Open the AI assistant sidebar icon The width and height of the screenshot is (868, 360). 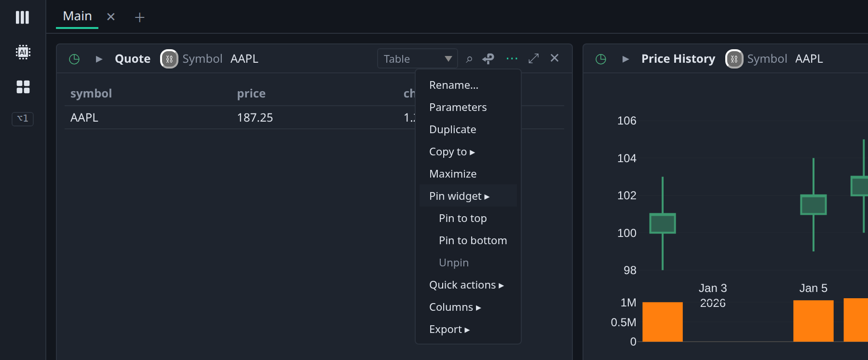pyautogui.click(x=23, y=52)
